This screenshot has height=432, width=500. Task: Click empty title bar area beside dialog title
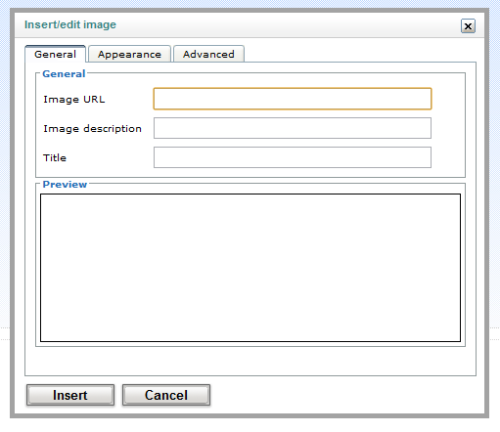(287, 25)
